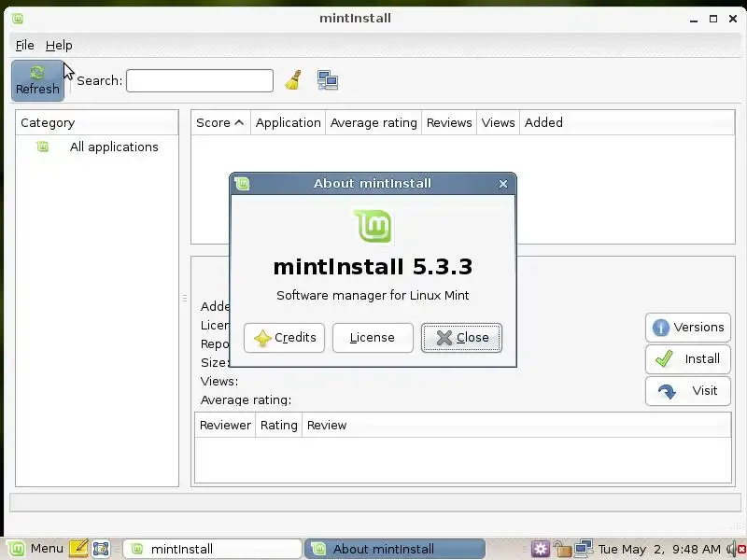Viewport: 747px width, 560px height.
Task: Click the show desktop icon in taskbar
Action: (x=101, y=549)
